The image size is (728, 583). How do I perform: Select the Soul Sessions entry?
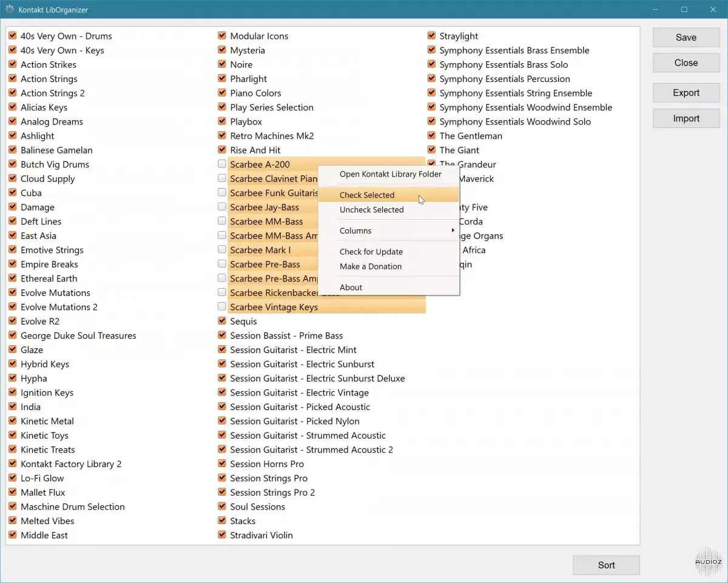[x=257, y=507]
